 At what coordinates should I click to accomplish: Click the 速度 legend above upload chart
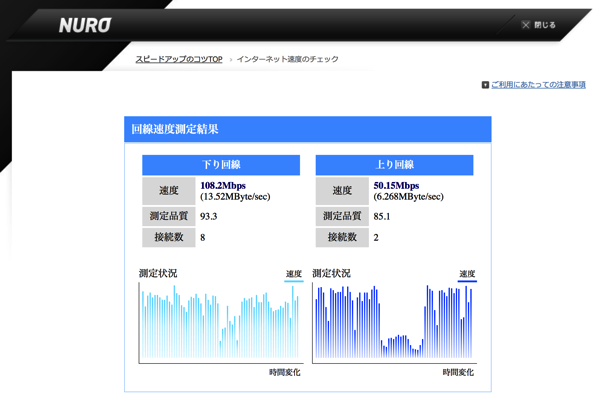pos(467,274)
